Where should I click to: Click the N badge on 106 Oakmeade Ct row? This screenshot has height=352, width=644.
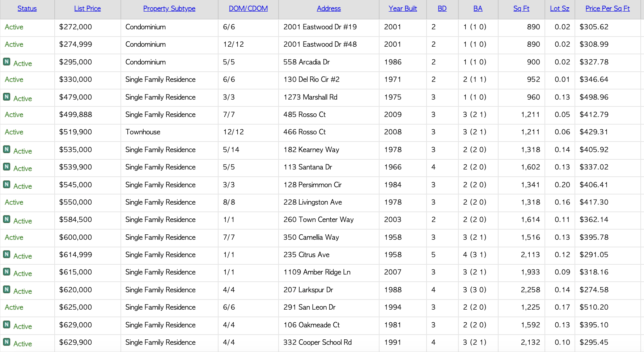[x=7, y=324]
